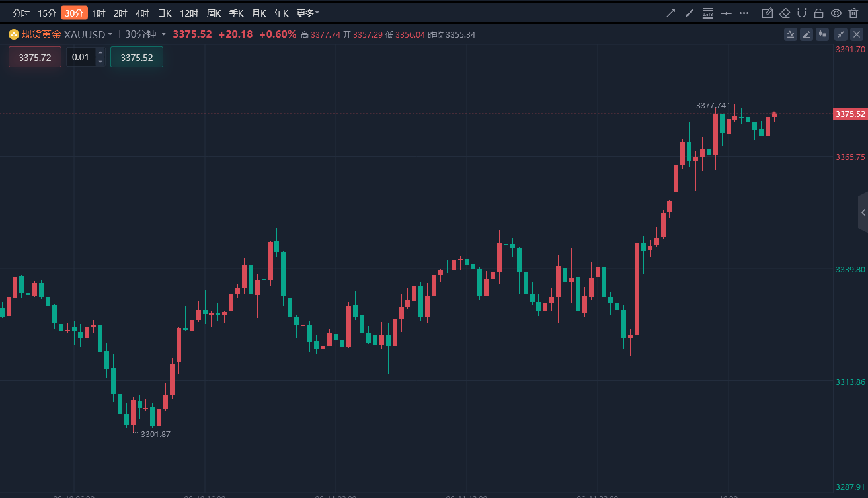The width and height of the screenshot is (868, 498).
Task: Click the 3377.74 high price label on chart
Action: pos(711,105)
